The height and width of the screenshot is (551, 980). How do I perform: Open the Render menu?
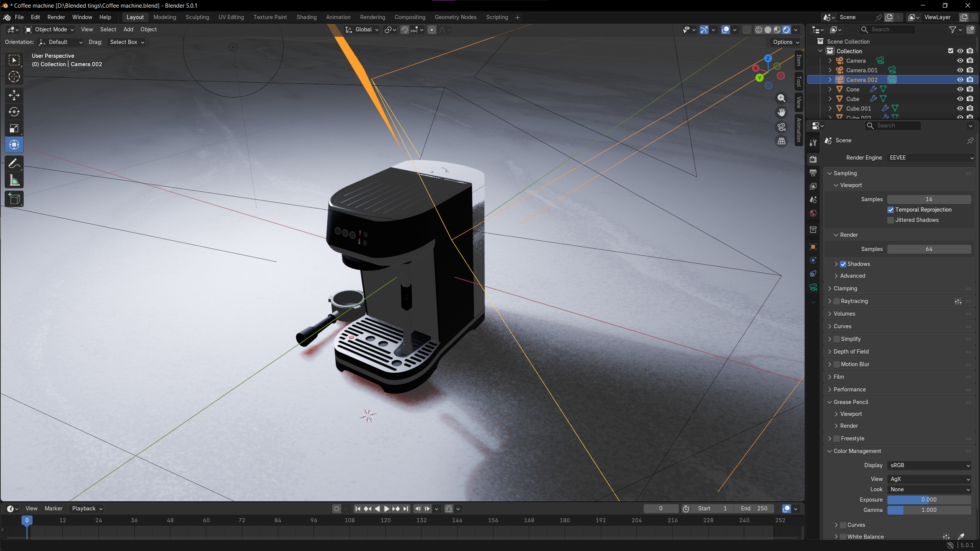[56, 17]
